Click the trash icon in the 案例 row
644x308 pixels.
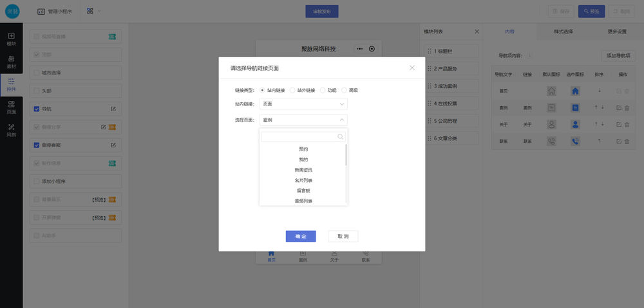(627, 108)
